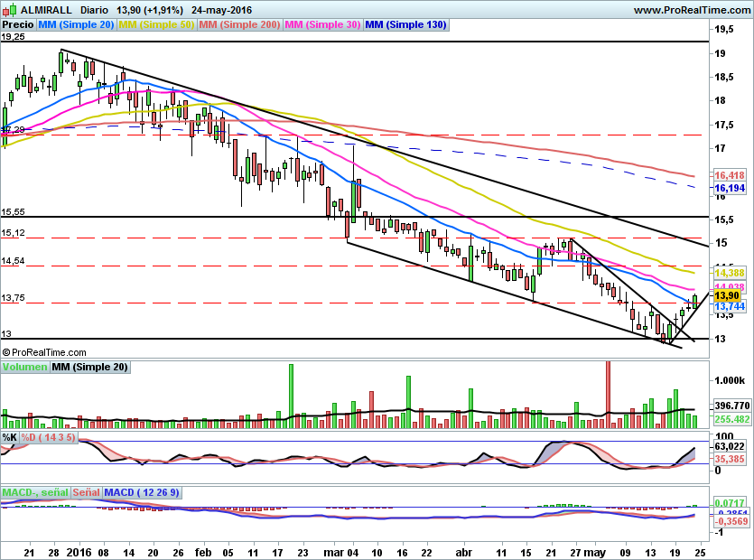Click the 19,25 resistance level label
Image resolution: width=754 pixels, height=560 pixels.
click(13, 36)
